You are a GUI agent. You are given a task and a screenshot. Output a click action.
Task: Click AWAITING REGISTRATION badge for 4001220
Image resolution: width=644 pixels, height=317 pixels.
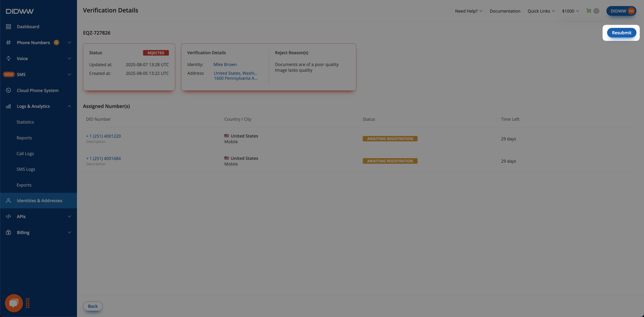point(390,139)
